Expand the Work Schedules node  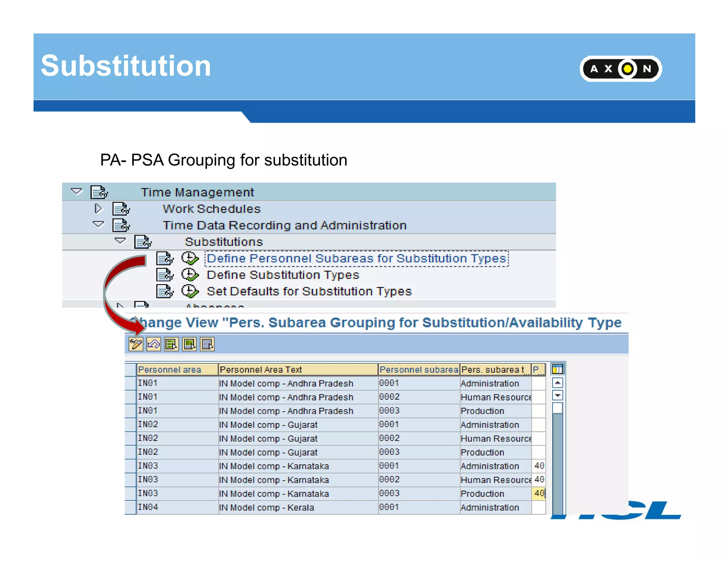(x=98, y=209)
